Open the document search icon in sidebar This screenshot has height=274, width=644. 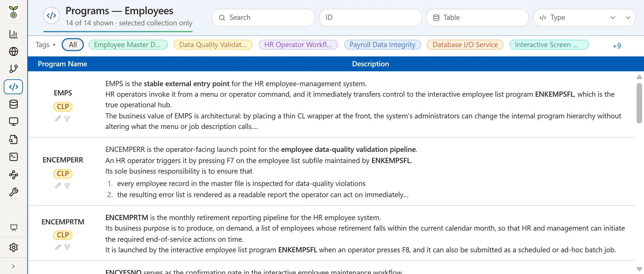pos(14,140)
